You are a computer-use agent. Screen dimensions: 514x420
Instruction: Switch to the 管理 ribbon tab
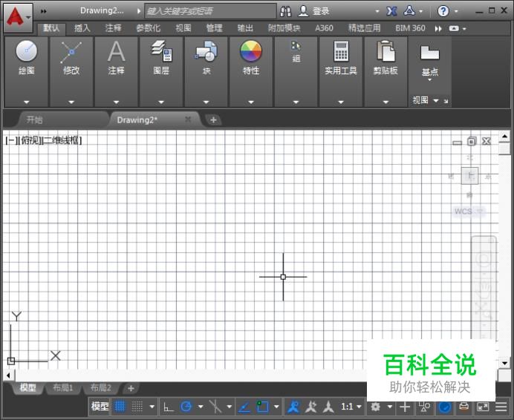pyautogui.click(x=214, y=28)
